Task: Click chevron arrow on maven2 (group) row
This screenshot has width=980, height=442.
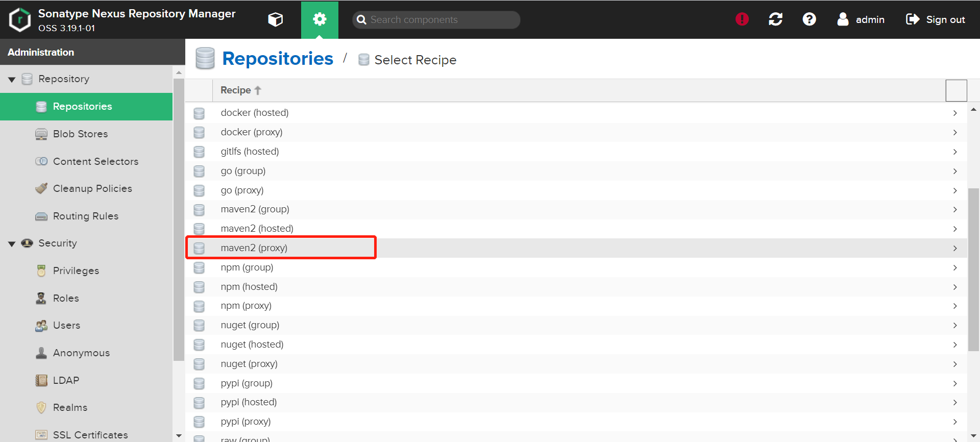Action: (955, 209)
